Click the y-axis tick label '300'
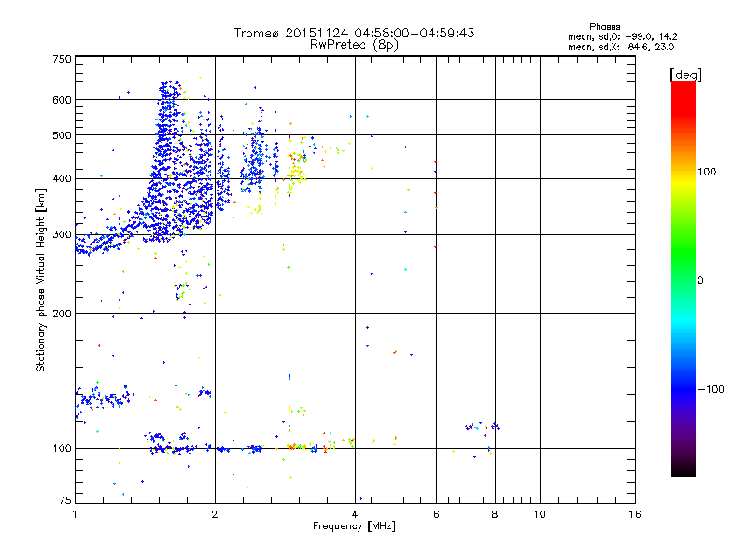Screen dimensions: 747x560 click(62, 235)
